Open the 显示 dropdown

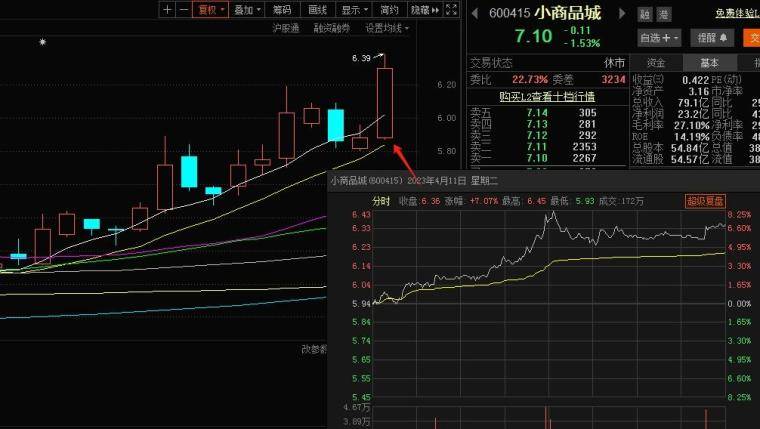354,10
